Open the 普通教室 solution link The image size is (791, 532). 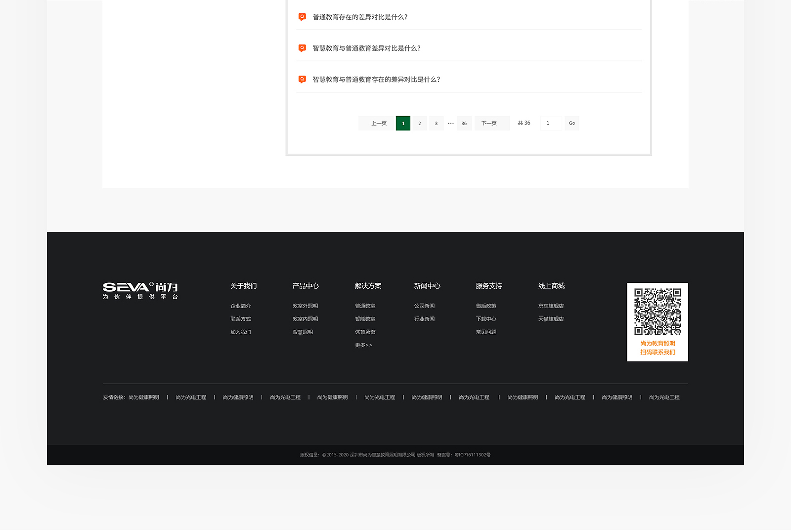(x=365, y=306)
